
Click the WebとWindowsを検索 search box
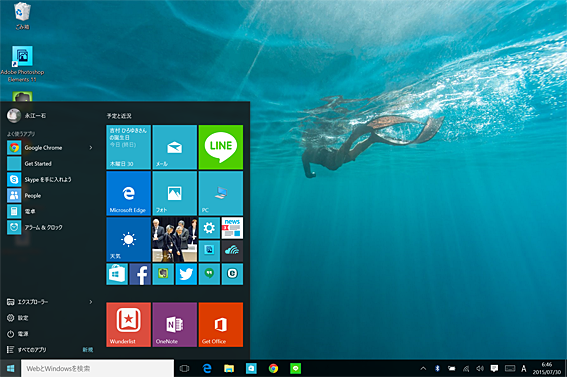[97, 368]
